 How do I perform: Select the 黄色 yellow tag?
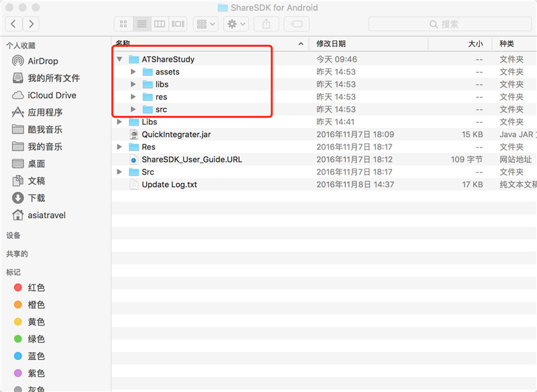pos(30,322)
